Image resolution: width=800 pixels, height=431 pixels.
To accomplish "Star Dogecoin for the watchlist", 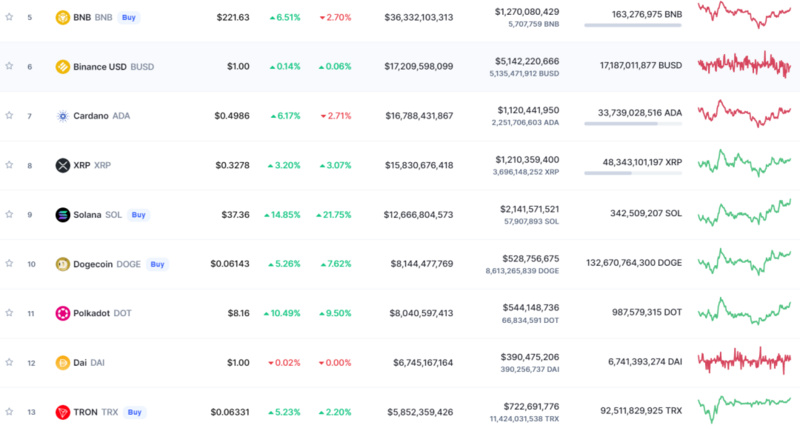I will [x=9, y=263].
